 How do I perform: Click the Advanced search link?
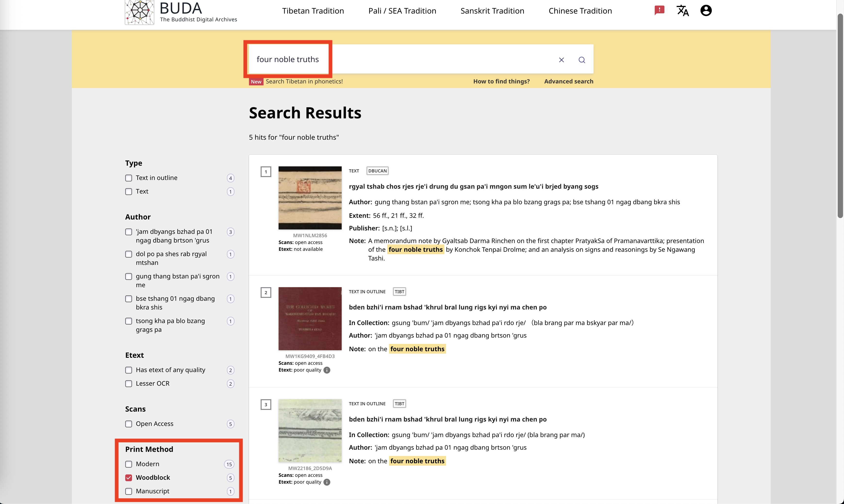tap(568, 81)
